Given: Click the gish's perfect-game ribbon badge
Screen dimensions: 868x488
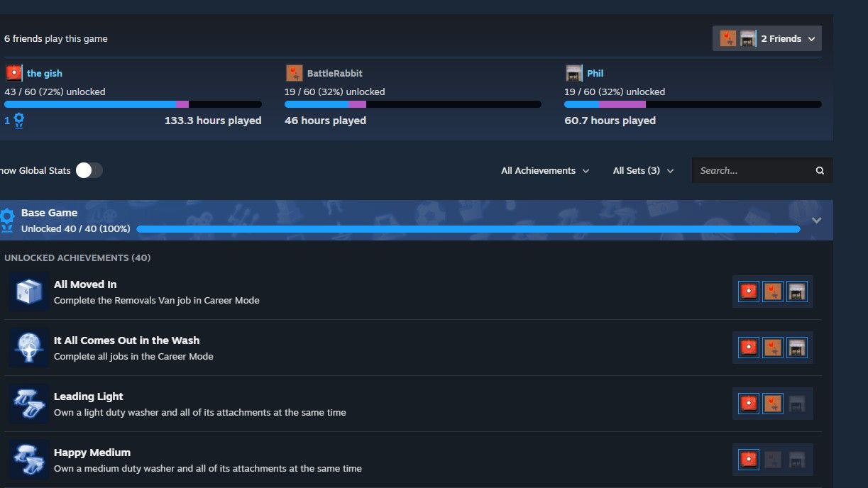Looking at the screenshot, I should tap(18, 121).
